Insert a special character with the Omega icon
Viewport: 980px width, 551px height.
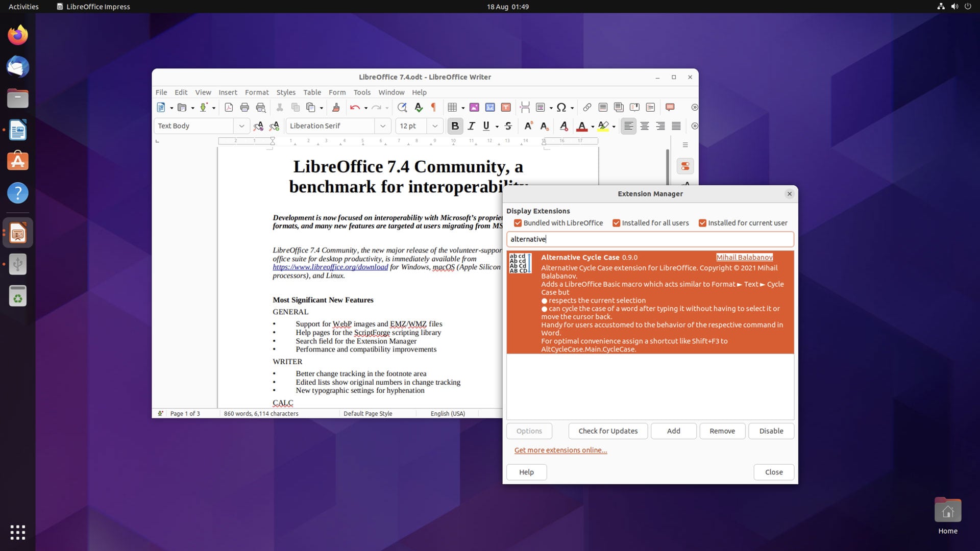[561, 107]
